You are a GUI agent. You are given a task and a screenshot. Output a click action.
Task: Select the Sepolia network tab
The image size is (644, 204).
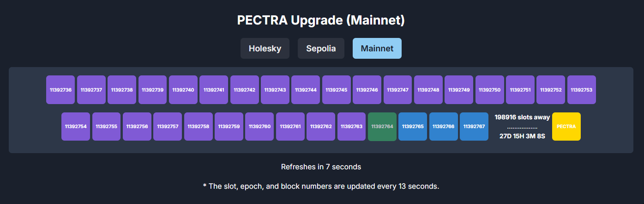pos(321,49)
